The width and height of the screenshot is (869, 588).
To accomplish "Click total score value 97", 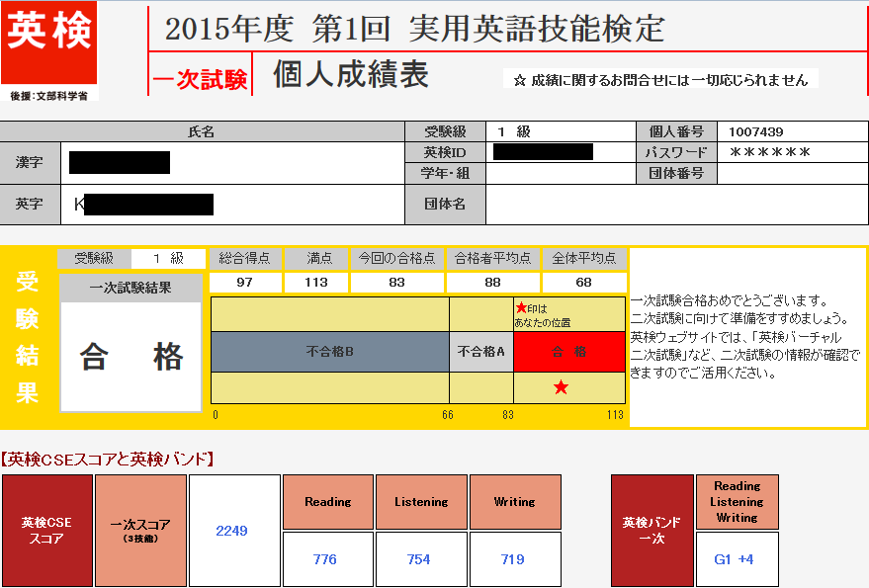I will pos(245,282).
